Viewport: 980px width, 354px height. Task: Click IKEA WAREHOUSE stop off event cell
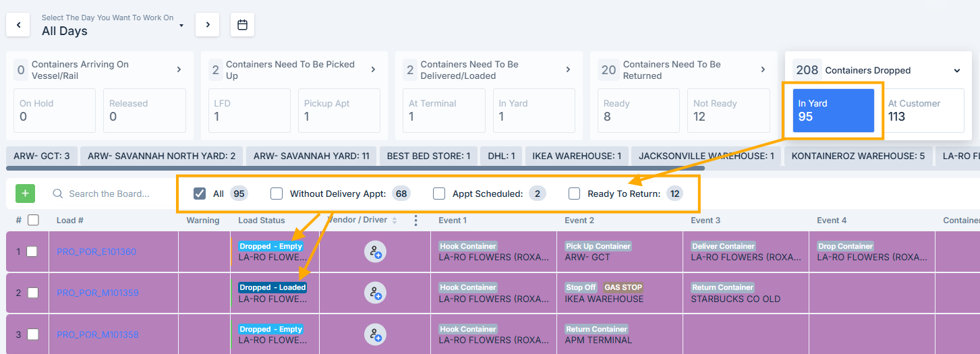tap(604, 299)
